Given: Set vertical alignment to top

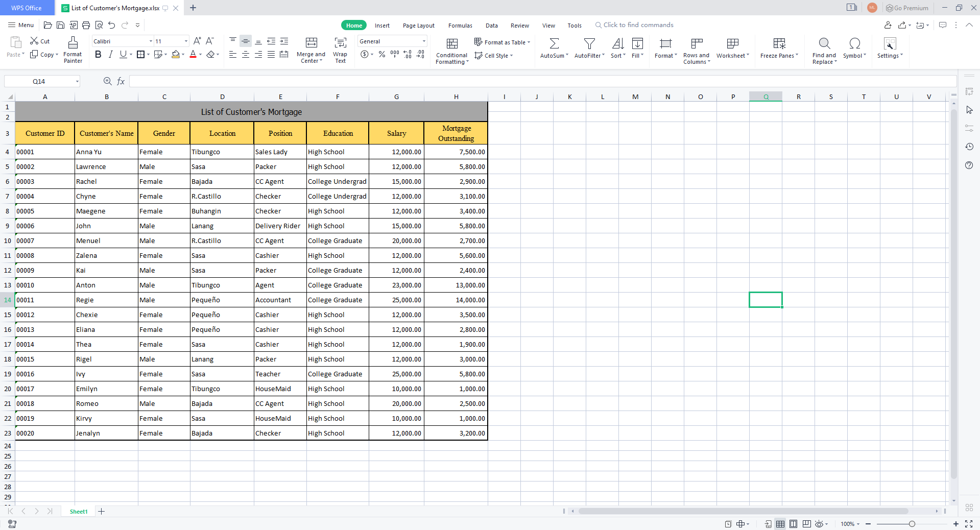Looking at the screenshot, I should coord(233,41).
